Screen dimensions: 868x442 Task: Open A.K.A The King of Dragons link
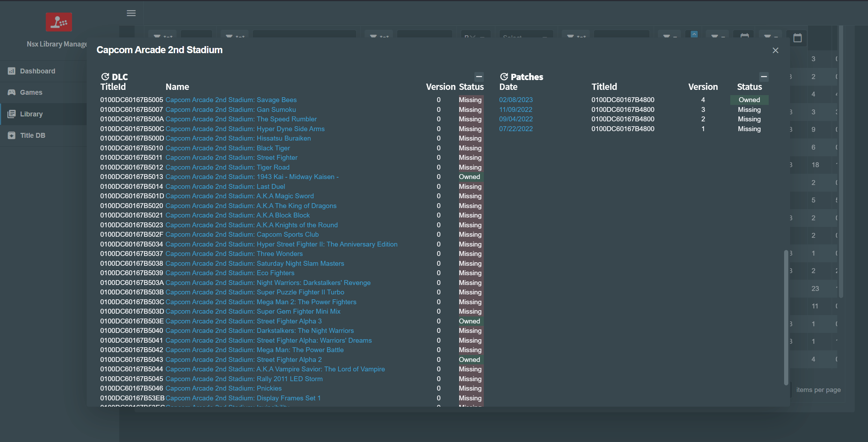click(x=251, y=206)
